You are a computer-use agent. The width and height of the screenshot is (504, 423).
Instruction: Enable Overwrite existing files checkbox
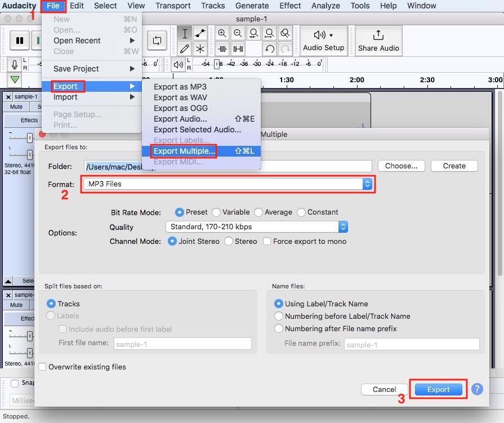tap(42, 367)
